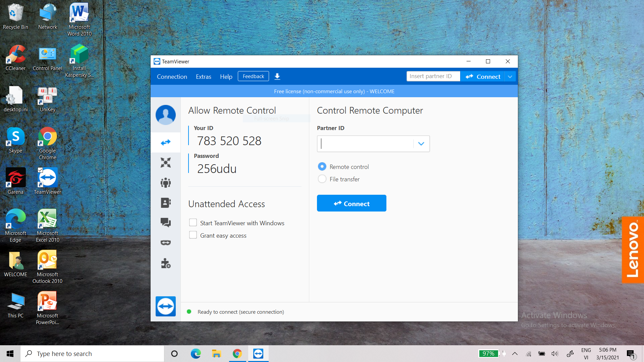Click the large blue Connect button
The image size is (644, 362).
pyautogui.click(x=352, y=203)
